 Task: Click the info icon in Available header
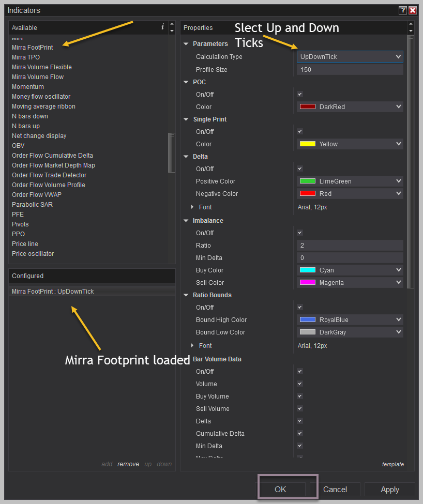tap(163, 27)
